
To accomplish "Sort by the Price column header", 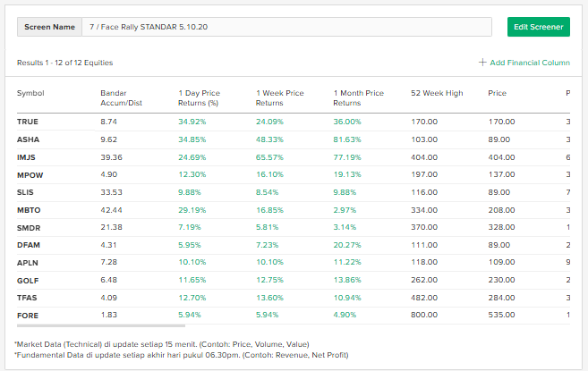I will click(497, 93).
